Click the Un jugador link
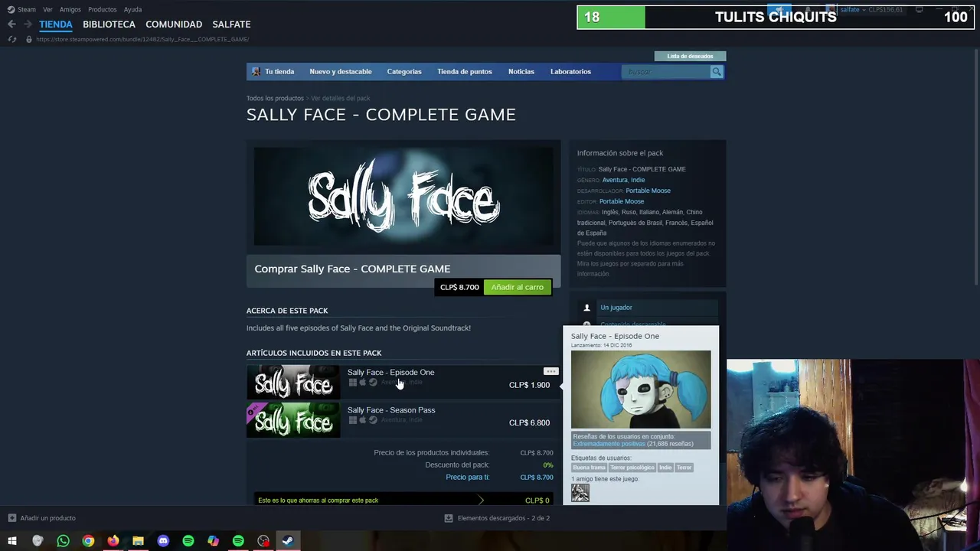 click(616, 308)
